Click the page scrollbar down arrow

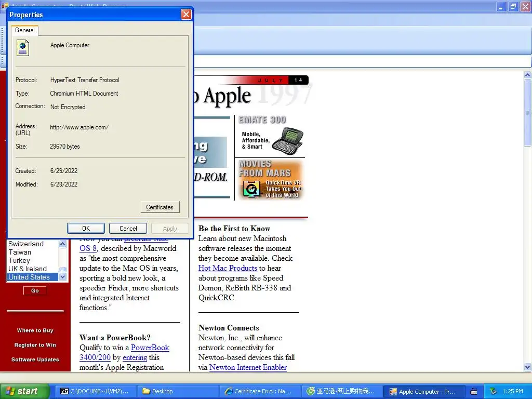coord(528,367)
